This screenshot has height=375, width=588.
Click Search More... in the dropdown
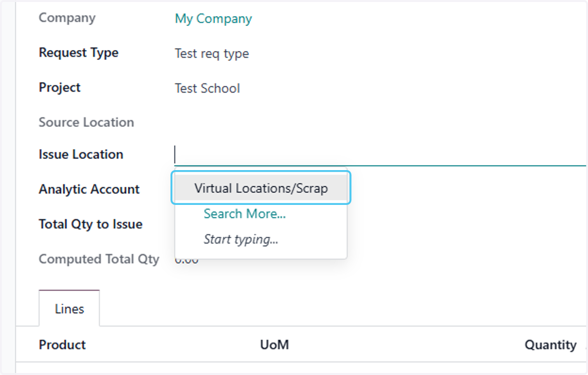click(x=245, y=214)
